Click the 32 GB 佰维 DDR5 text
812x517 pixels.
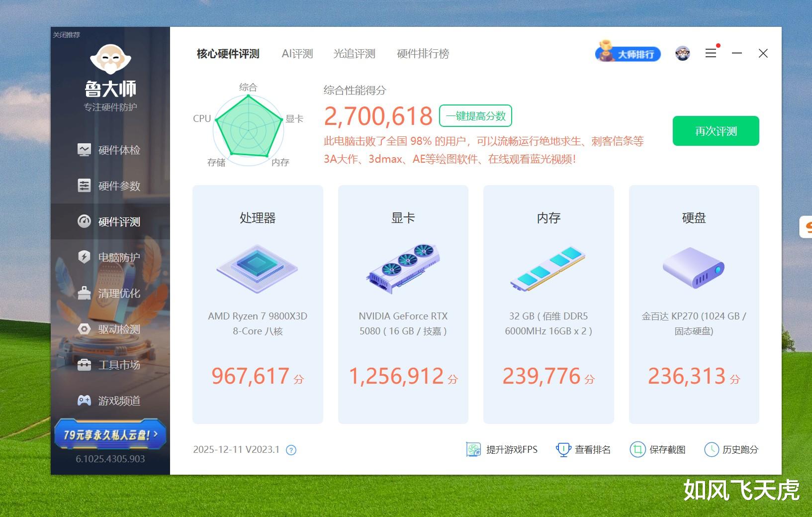pyautogui.click(x=548, y=323)
